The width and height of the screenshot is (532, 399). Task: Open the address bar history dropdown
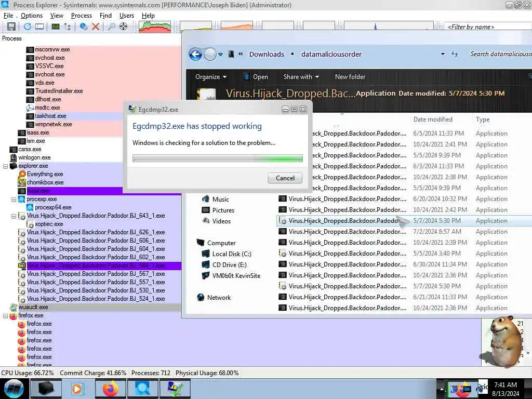443,54
